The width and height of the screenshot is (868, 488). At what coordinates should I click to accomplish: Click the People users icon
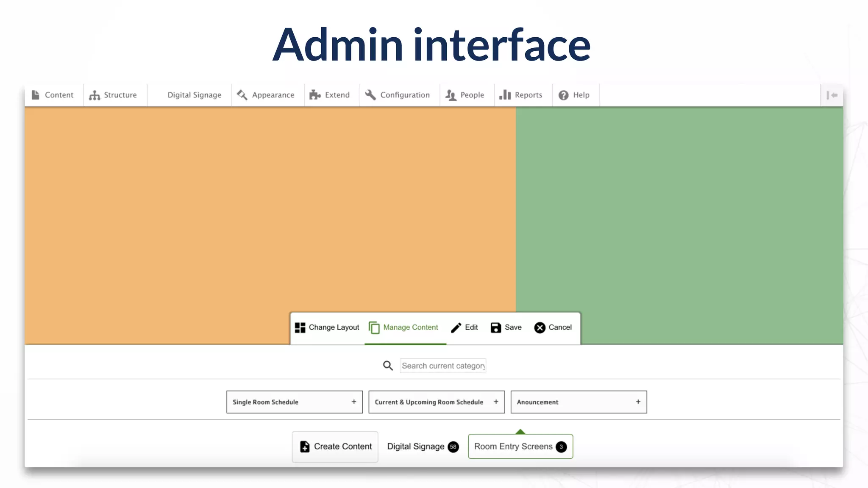coord(451,95)
